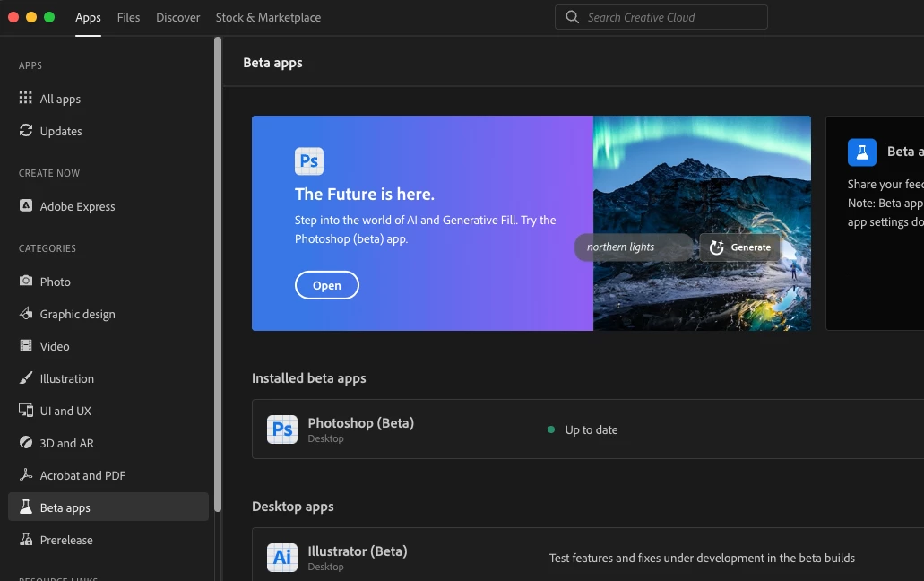This screenshot has width=924, height=581.
Task: Click the Photoshop (Beta) app icon
Action: (281, 429)
